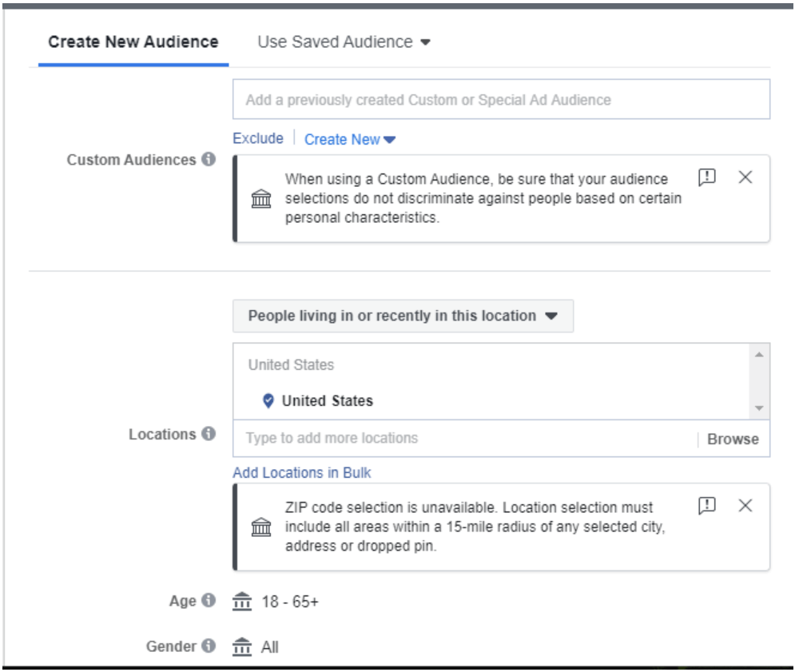Open the Custom Audiences info tooltip
Screen dimensions: 795x672
206,158
